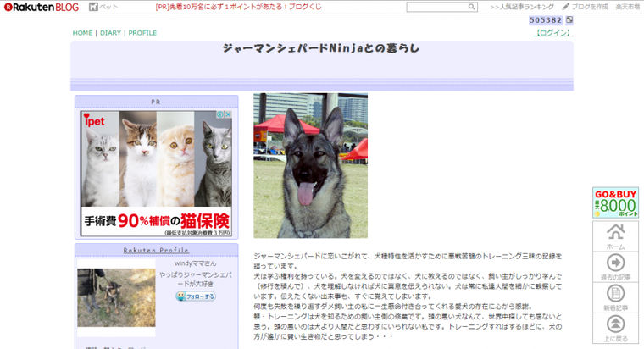This screenshot has height=349, width=644.
Task: Click the ad info icon on ipet banner
Action: pyautogui.click(x=220, y=114)
